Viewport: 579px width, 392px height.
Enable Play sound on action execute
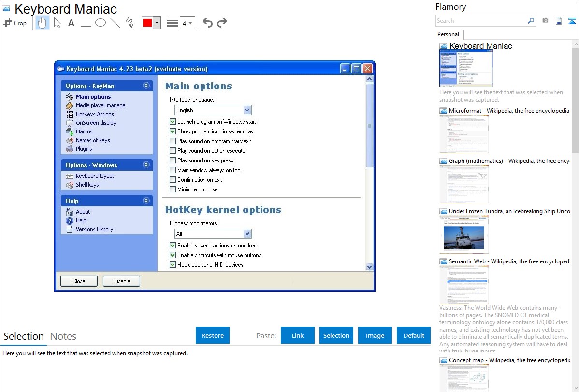tap(173, 150)
